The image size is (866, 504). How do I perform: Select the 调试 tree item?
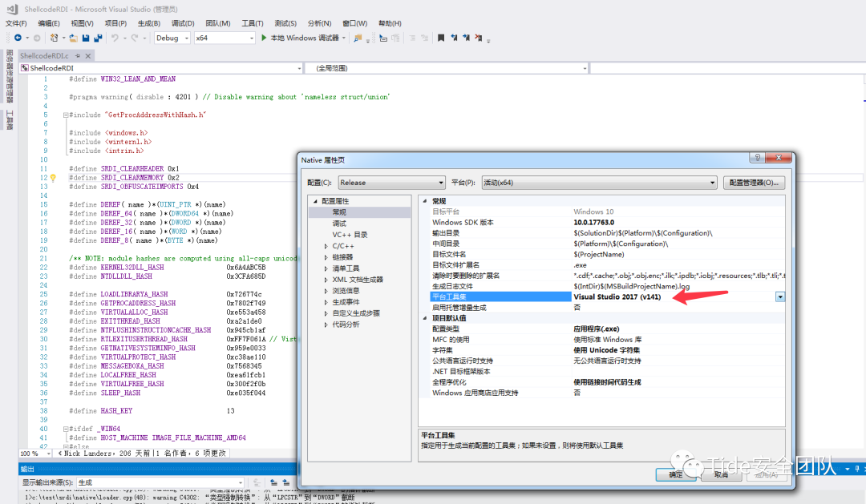pos(339,224)
